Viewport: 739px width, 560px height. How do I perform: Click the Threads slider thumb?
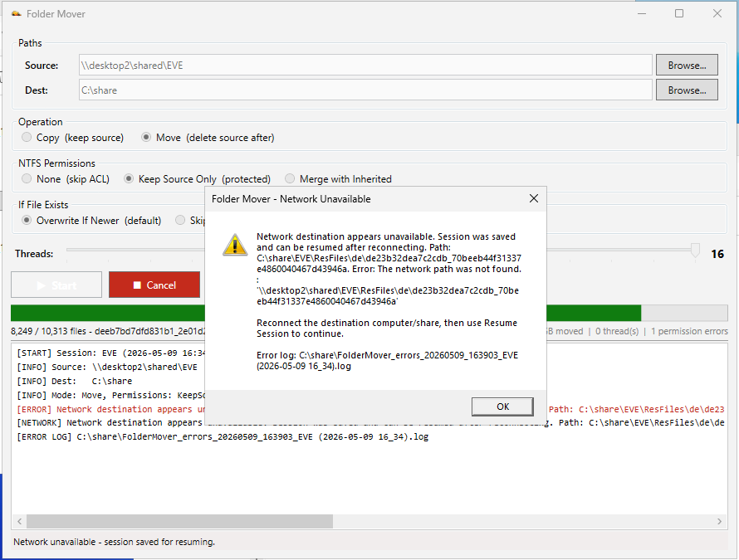coord(695,250)
